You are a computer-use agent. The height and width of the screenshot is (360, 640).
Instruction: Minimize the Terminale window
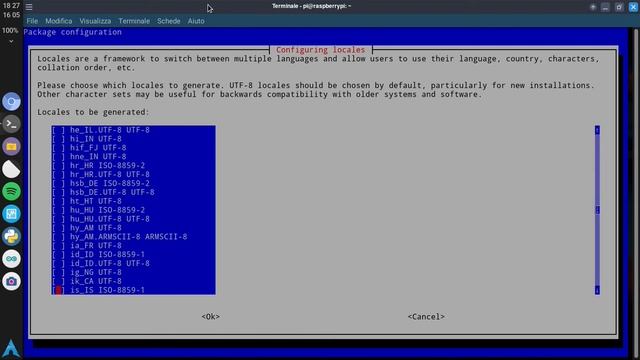tap(605, 7)
